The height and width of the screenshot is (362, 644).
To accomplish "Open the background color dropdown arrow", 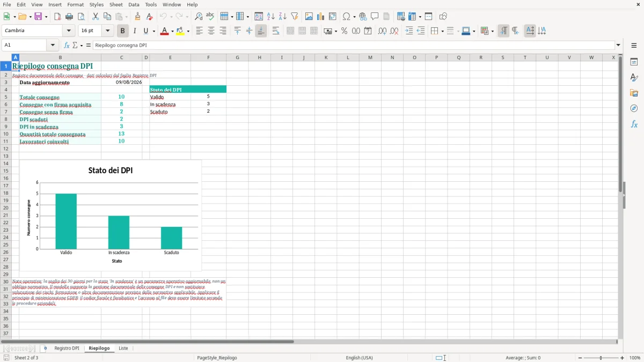I will pos(188,31).
